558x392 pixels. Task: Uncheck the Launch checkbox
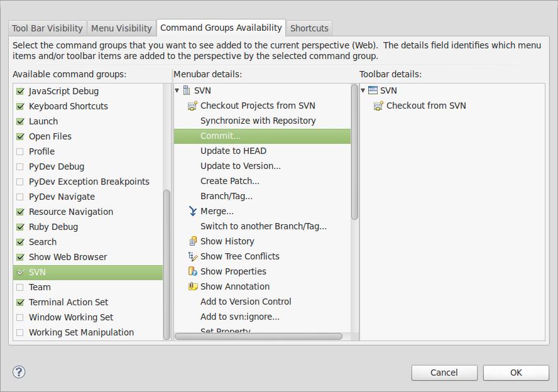tap(20, 121)
